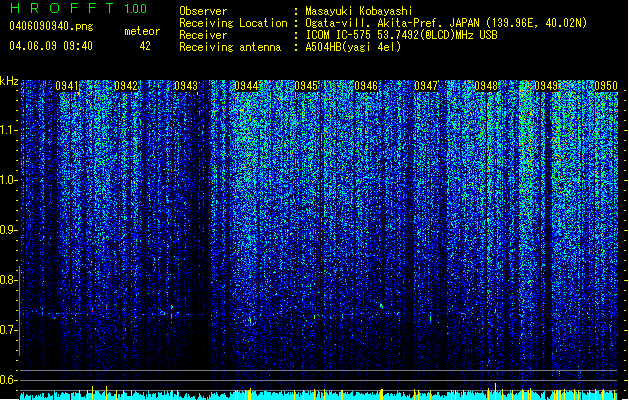Select the filename 0406090940.png
The width and height of the screenshot is (629, 400).
(x=51, y=26)
